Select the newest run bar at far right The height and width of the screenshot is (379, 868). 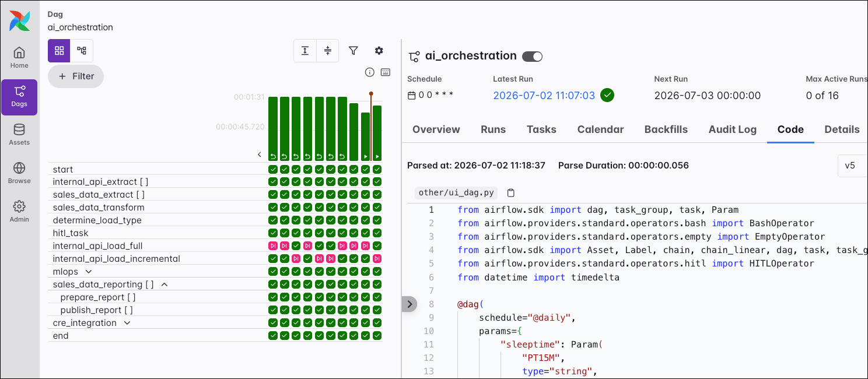[377, 133]
